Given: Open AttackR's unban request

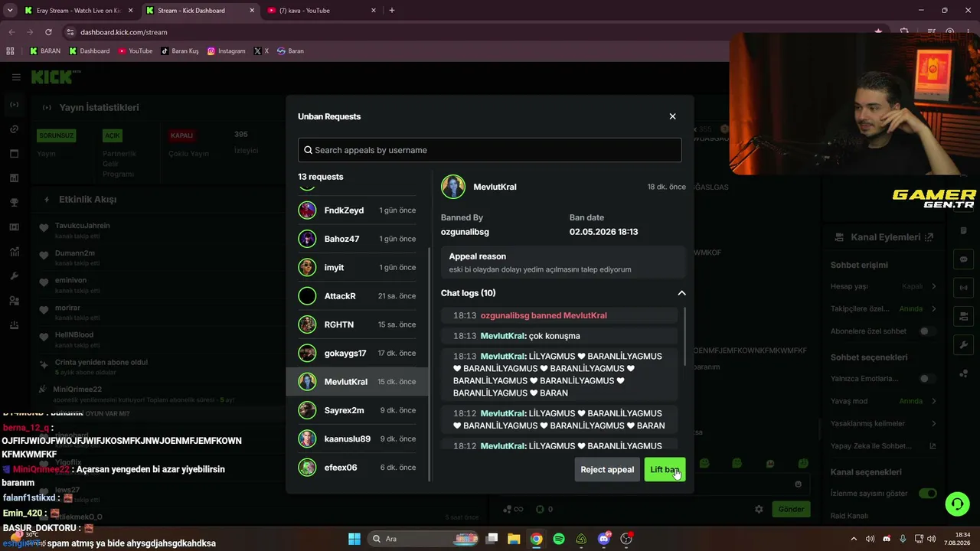Looking at the screenshot, I should pos(358,296).
